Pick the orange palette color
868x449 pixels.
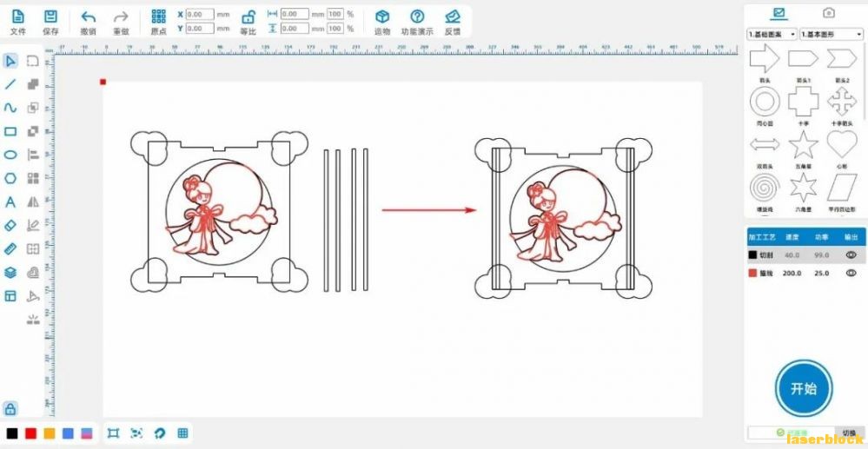[50, 433]
